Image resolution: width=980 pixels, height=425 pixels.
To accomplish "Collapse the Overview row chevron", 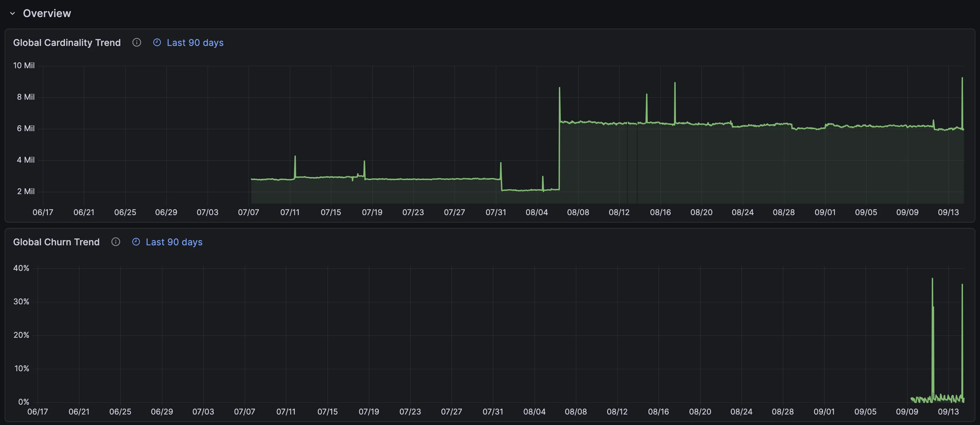I will tap(12, 13).
